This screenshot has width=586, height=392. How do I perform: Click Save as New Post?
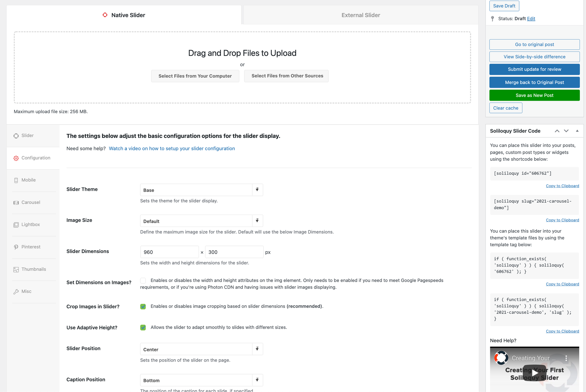[534, 95]
